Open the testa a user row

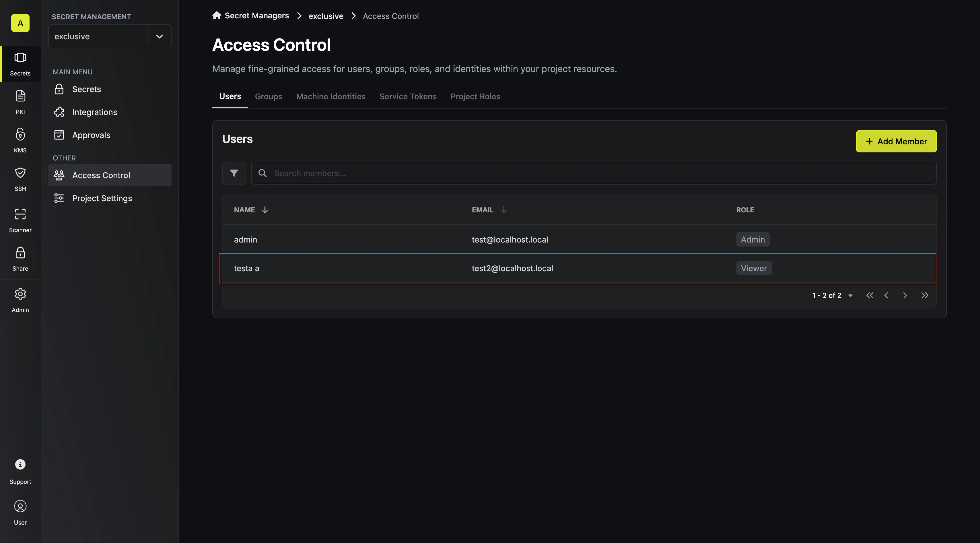point(579,268)
